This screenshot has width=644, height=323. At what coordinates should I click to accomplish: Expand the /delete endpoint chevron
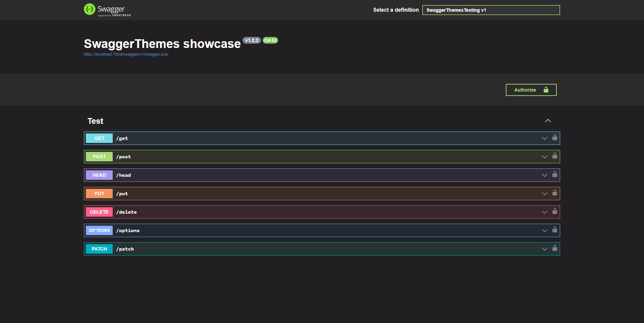(545, 212)
